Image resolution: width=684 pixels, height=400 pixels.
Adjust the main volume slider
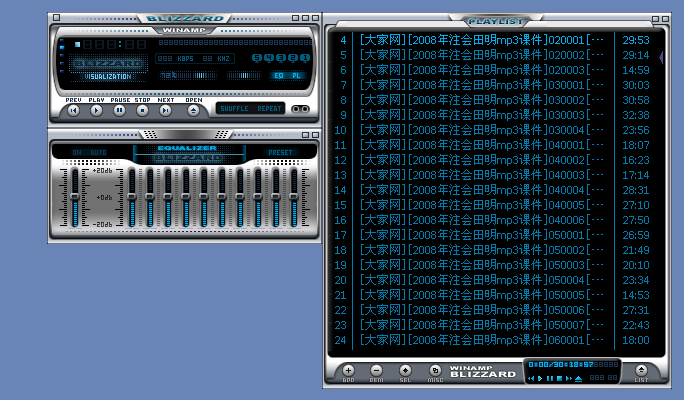(x=188, y=75)
